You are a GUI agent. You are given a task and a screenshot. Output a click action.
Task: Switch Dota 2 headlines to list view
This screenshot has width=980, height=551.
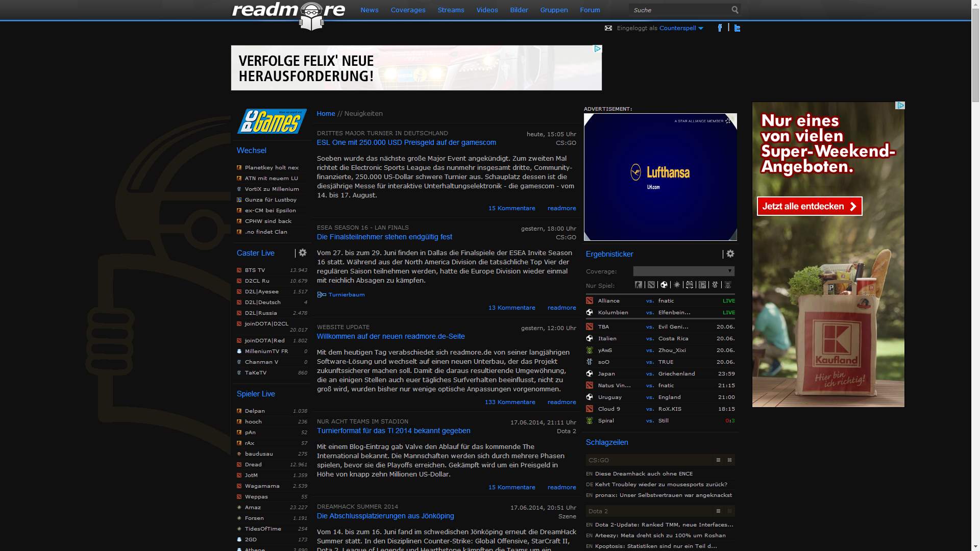point(718,511)
